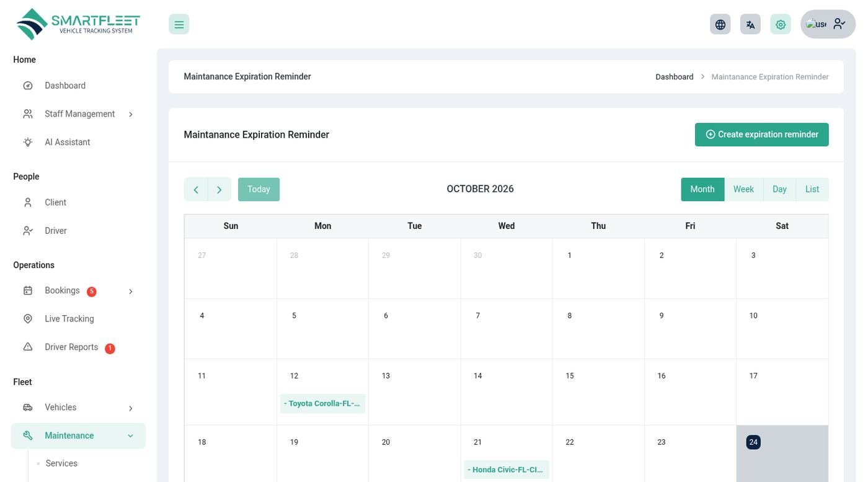Collapse Maintenance submenu chevron

[130, 436]
